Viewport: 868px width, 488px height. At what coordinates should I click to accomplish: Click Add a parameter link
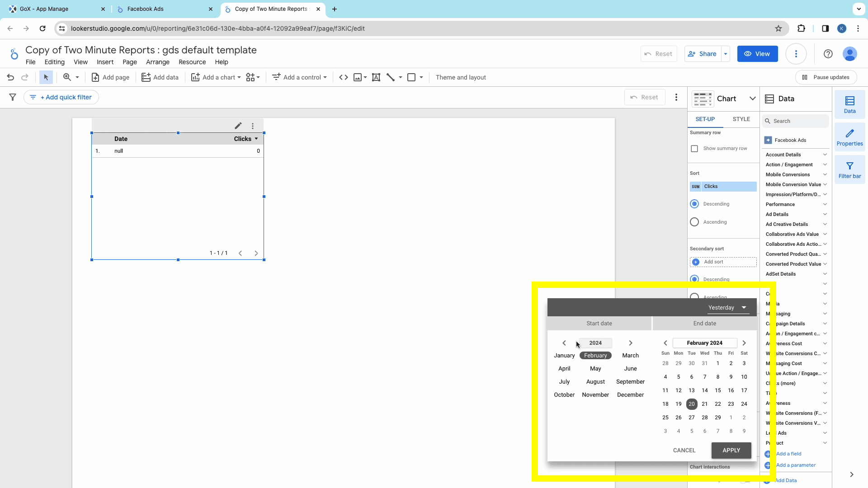click(796, 465)
